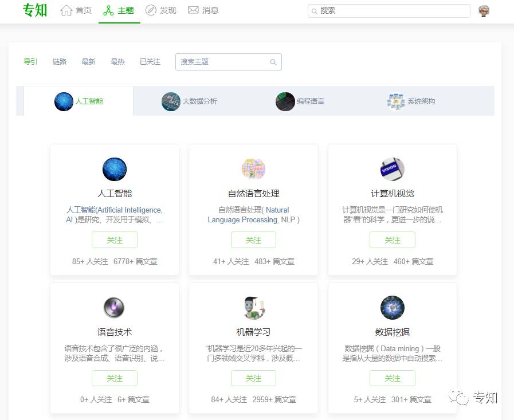The height and width of the screenshot is (420, 514).
Task: Click the top 搜索 search field
Action: pyautogui.click(x=389, y=11)
